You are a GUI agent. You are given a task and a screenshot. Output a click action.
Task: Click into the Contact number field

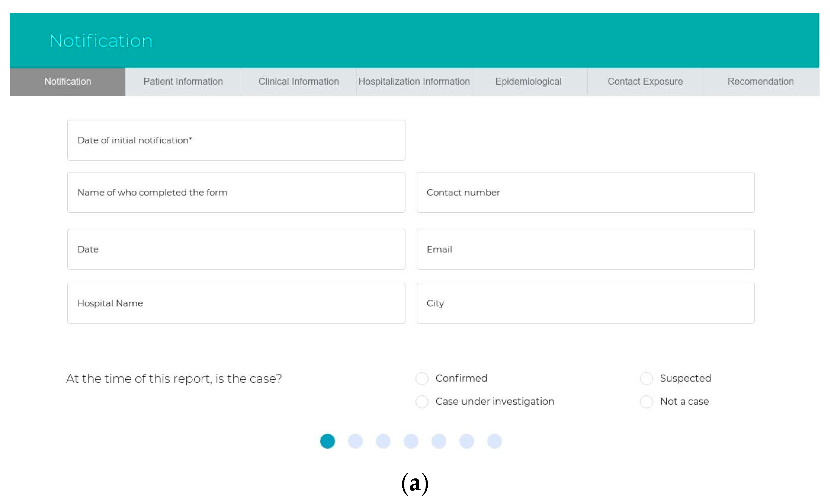pyautogui.click(x=585, y=192)
